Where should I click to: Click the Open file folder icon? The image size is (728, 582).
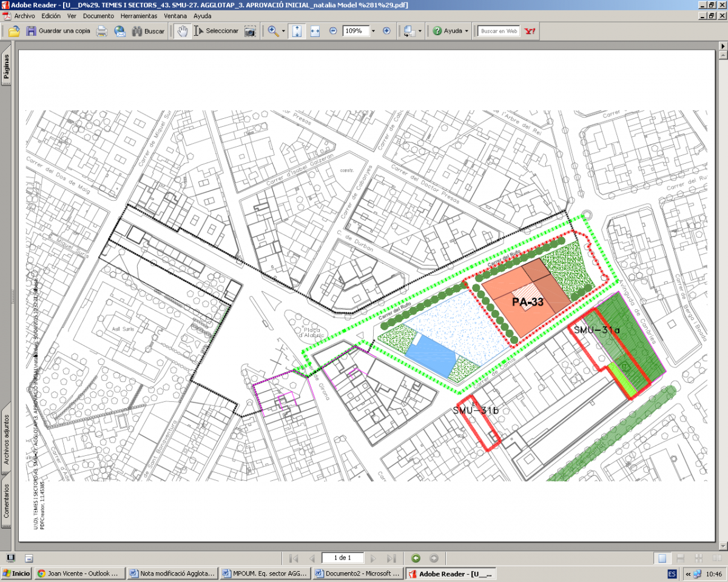[13, 31]
